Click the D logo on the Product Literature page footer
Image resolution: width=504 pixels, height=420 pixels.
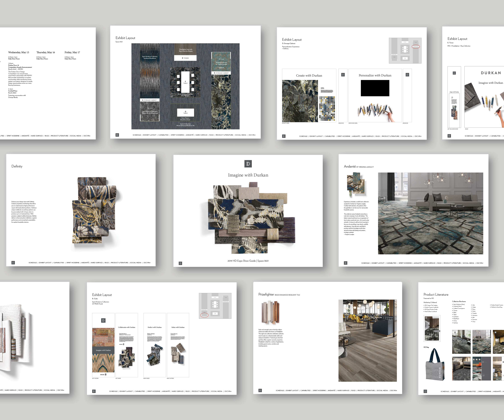coord(425,391)
